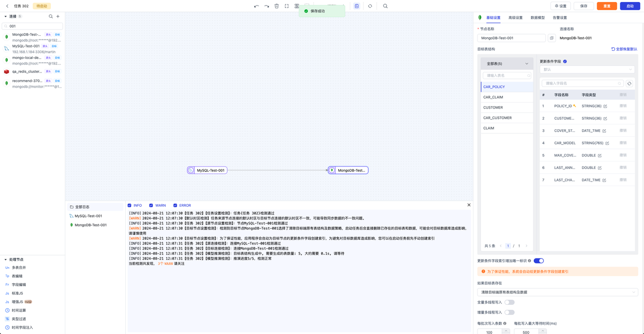Viewport: 644px width, 334px height.
Task: Click the 请输入字段名 search field
Action: click(x=582, y=83)
